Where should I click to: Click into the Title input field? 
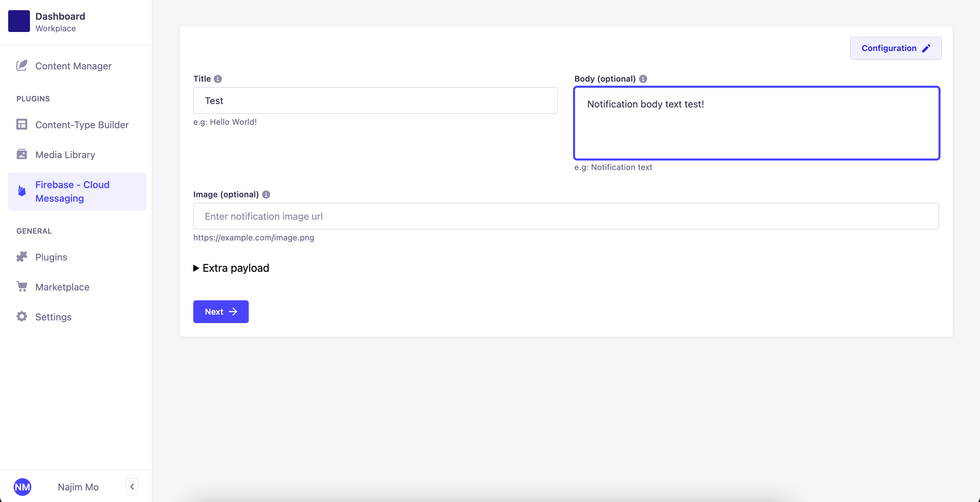coord(375,101)
